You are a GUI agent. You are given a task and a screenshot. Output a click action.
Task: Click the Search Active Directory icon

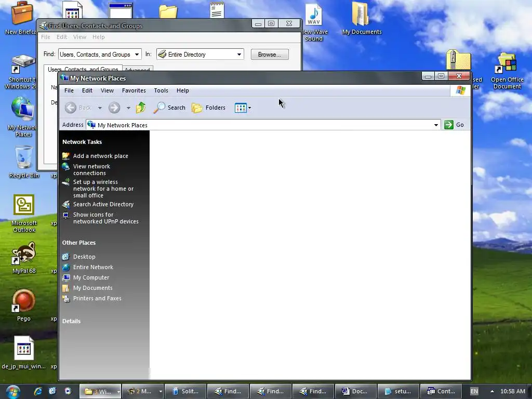coord(66,205)
